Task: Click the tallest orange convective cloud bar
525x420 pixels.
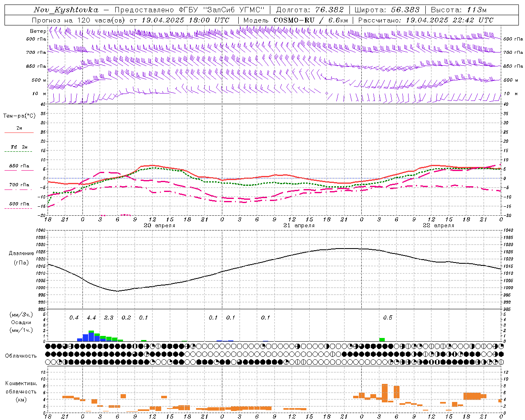Action: (x=385, y=393)
